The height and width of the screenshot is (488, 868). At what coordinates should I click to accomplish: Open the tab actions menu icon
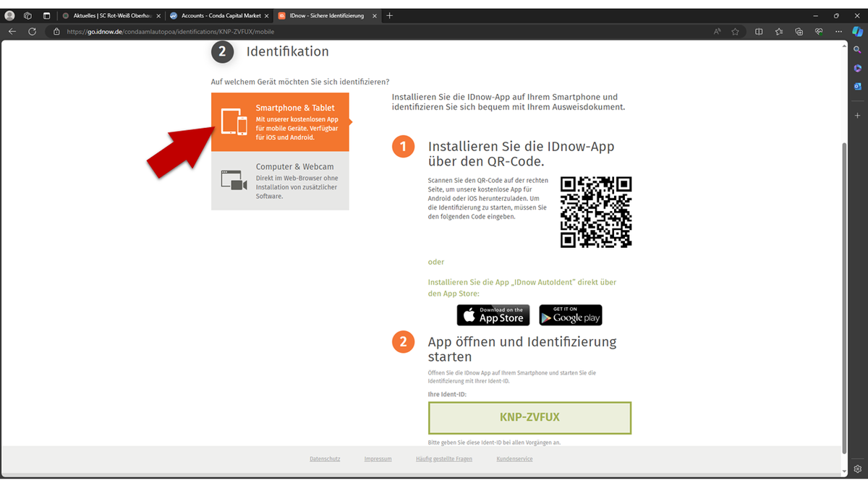[x=46, y=15]
